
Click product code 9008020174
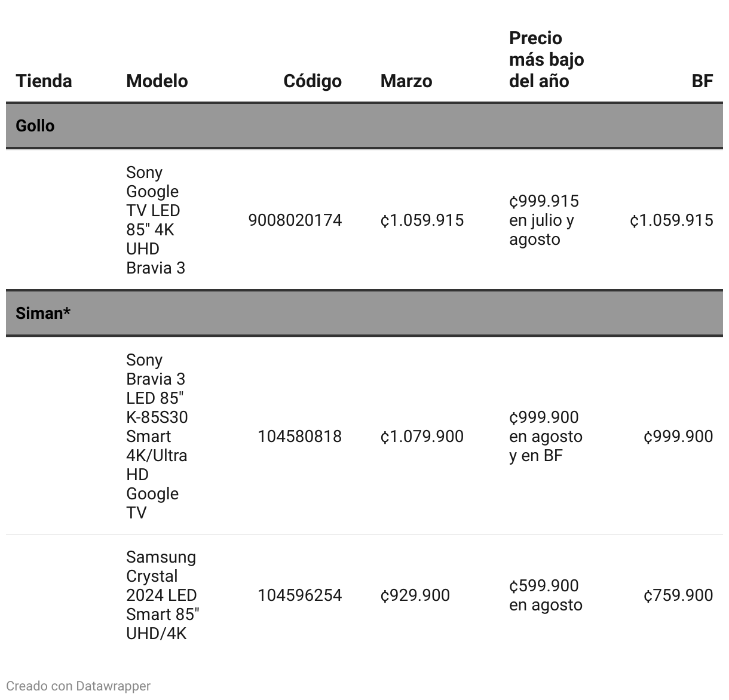[295, 220]
